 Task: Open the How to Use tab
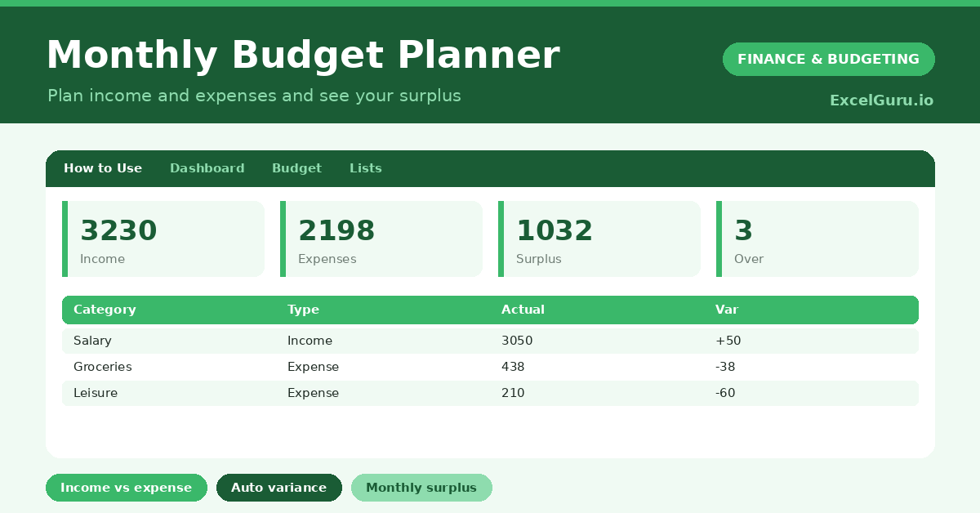pos(103,168)
